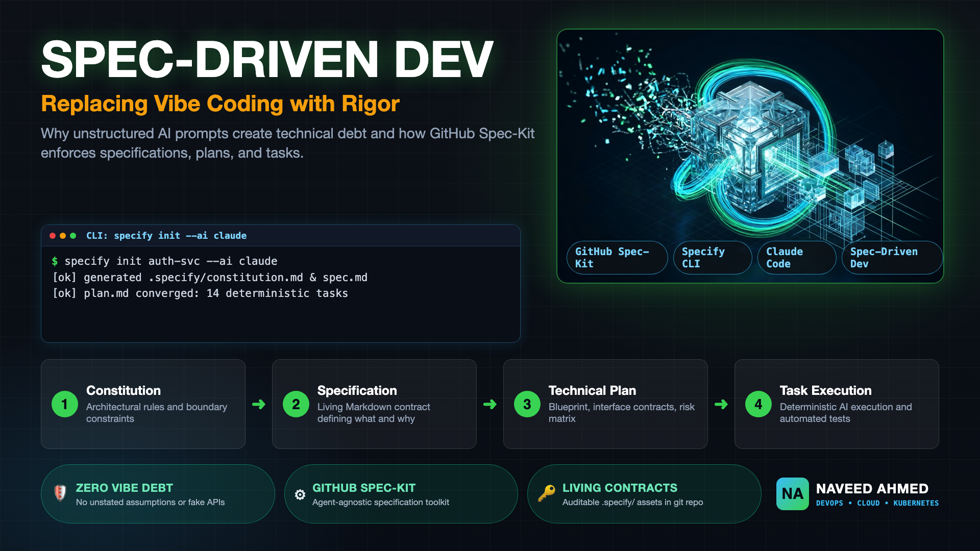Open the Specification step card
Screen dimensions: 980x551
pyautogui.click(x=374, y=404)
